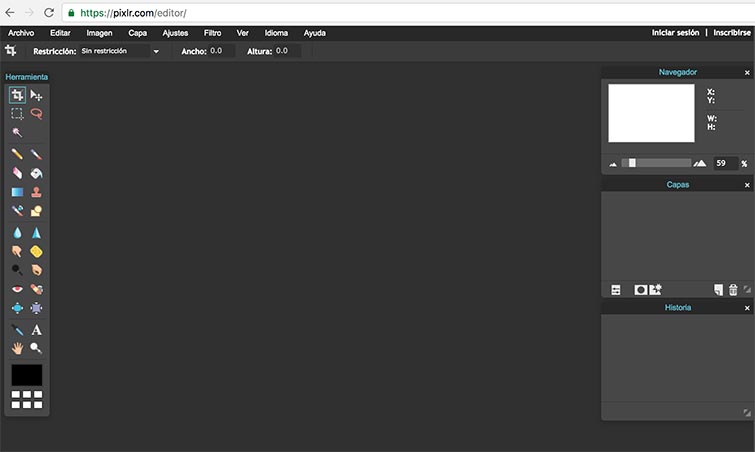Screen dimensions: 755x452
Task: Click the zoom percentage field showing 59
Action: [726, 163]
